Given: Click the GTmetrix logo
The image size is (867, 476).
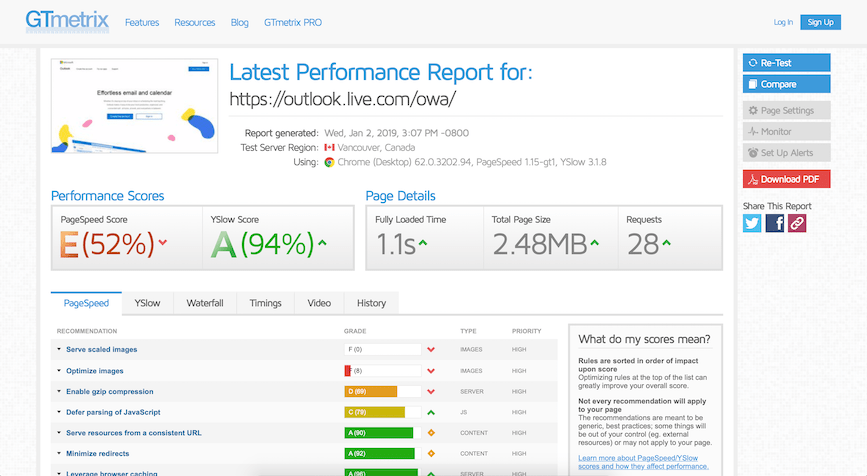Looking at the screenshot, I should coord(67,21).
